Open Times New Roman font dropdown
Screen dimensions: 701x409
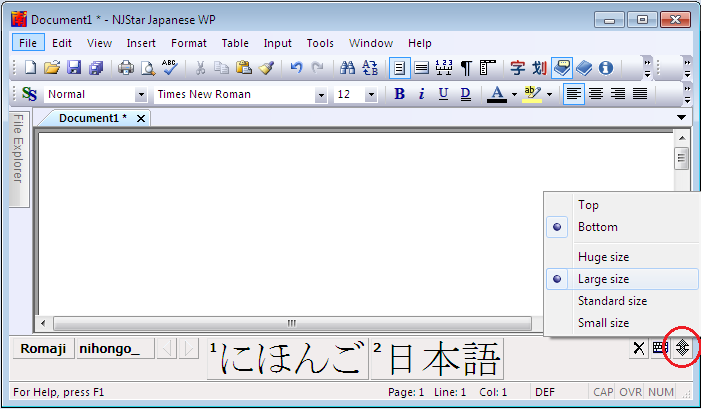pos(321,94)
